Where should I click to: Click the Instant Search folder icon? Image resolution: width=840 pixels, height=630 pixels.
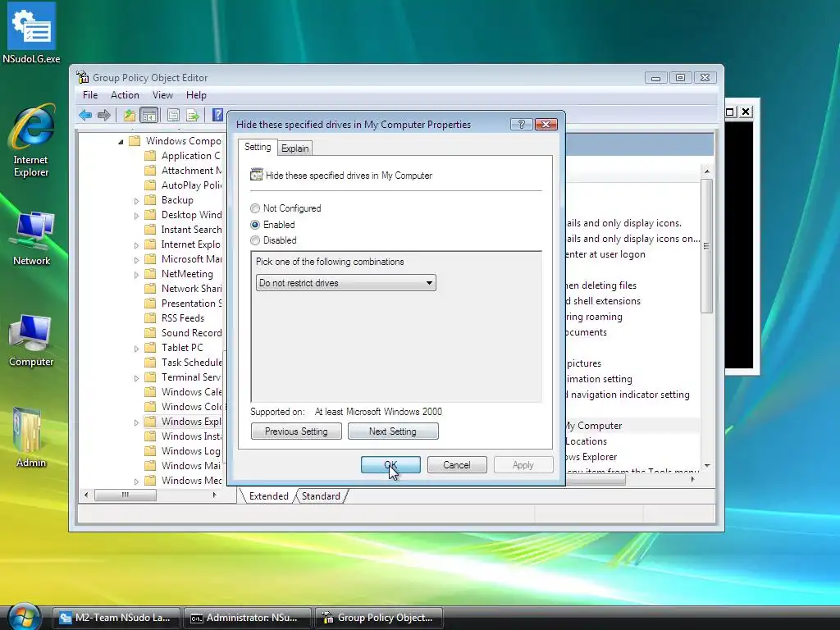click(x=151, y=230)
